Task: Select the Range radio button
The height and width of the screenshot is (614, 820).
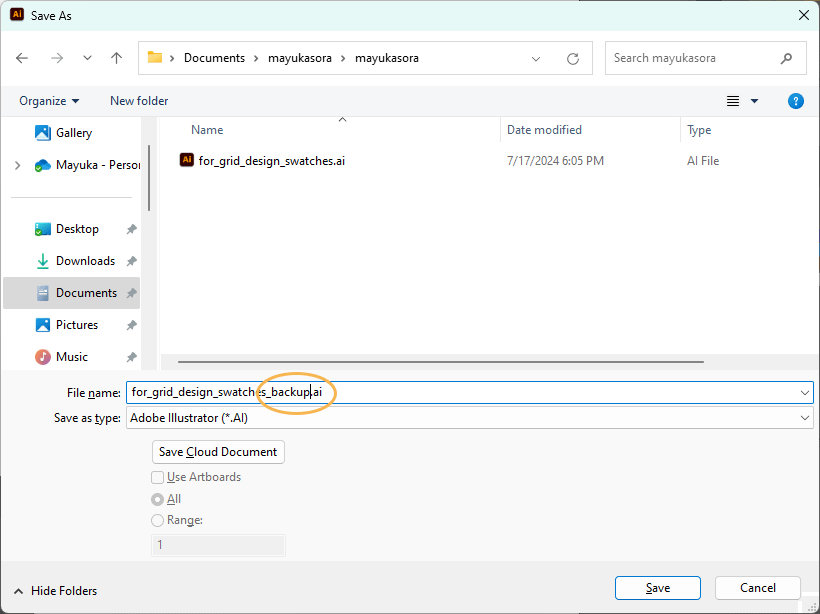Action: click(x=157, y=520)
